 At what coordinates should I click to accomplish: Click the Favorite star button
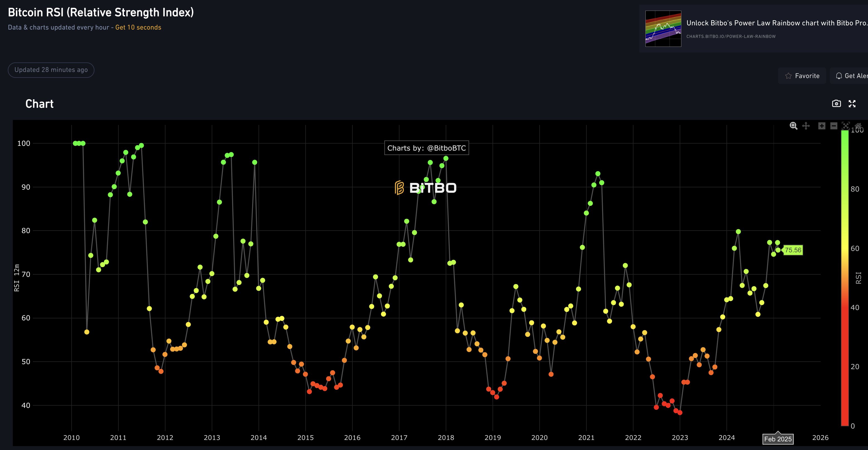(x=802, y=76)
